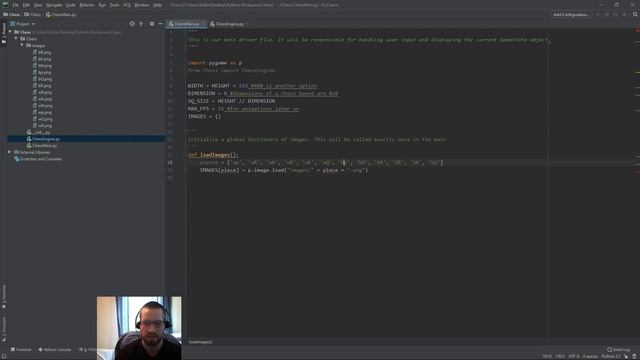Select ChessMain.py in the project tree

click(x=44, y=145)
